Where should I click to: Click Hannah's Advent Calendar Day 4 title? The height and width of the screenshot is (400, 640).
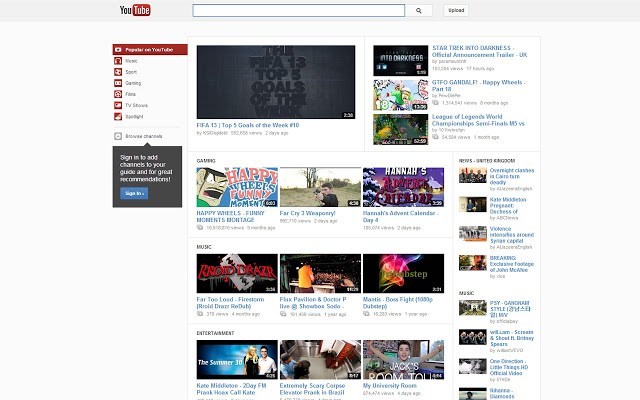click(x=401, y=217)
